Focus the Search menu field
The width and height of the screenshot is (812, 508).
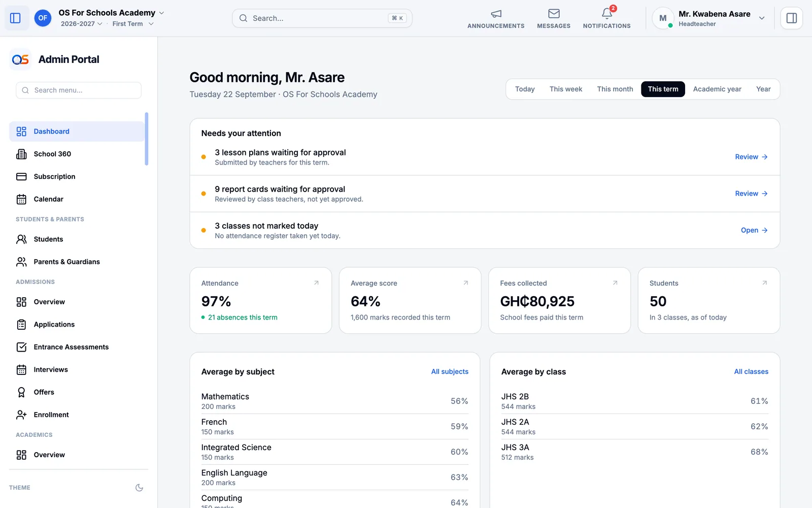click(x=79, y=90)
